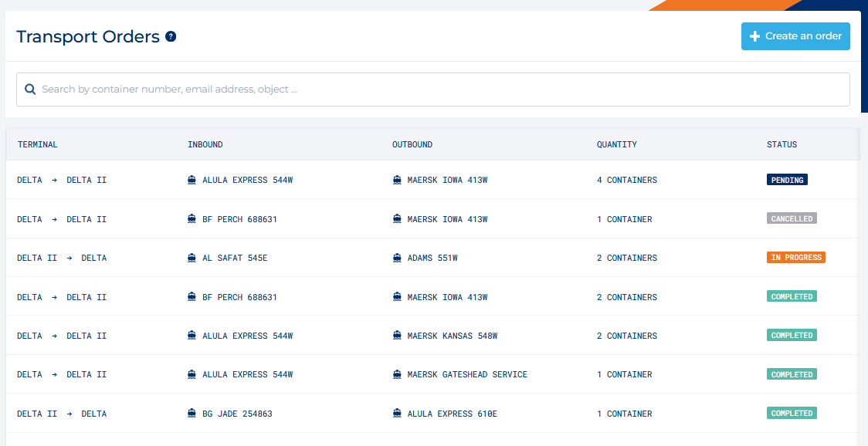Viewport: 868px width, 446px height.
Task: Click ship icon beside ALULA EXPRESS 544W in MAERSK KANSAS row
Action: coord(192,336)
